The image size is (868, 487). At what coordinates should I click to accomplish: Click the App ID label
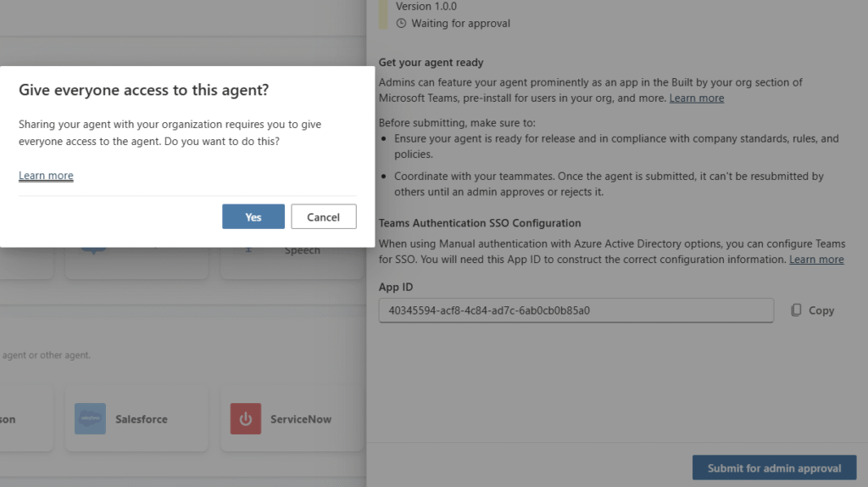coord(396,287)
